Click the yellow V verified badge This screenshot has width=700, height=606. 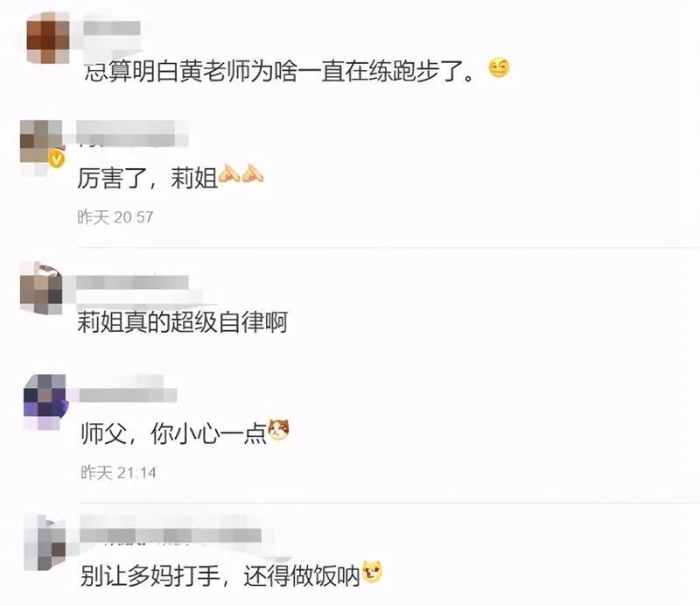[57, 159]
